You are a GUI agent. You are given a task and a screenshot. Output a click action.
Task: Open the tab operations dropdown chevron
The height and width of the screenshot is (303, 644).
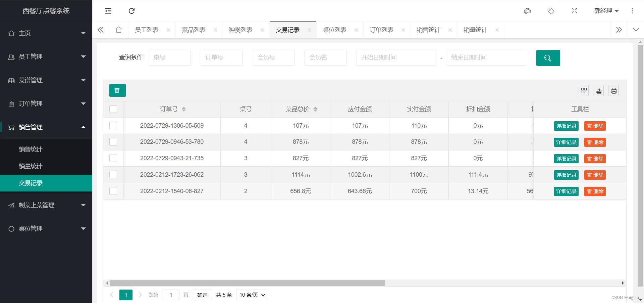coord(636,30)
